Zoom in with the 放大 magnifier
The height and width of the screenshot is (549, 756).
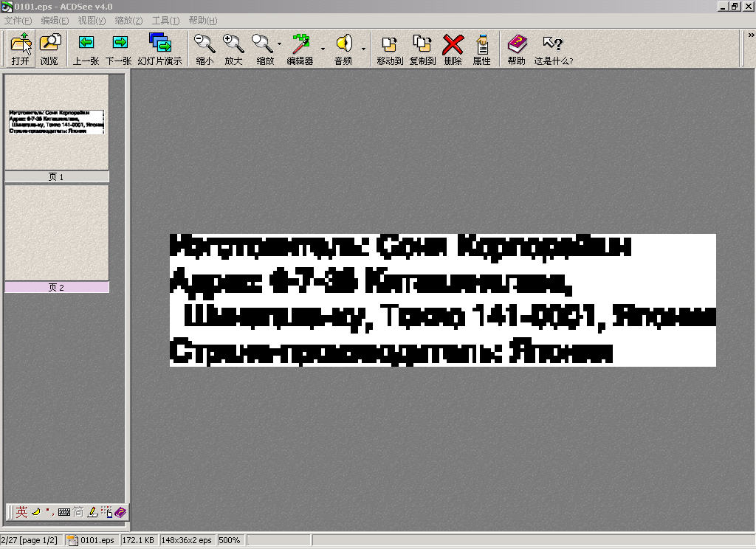[233, 49]
